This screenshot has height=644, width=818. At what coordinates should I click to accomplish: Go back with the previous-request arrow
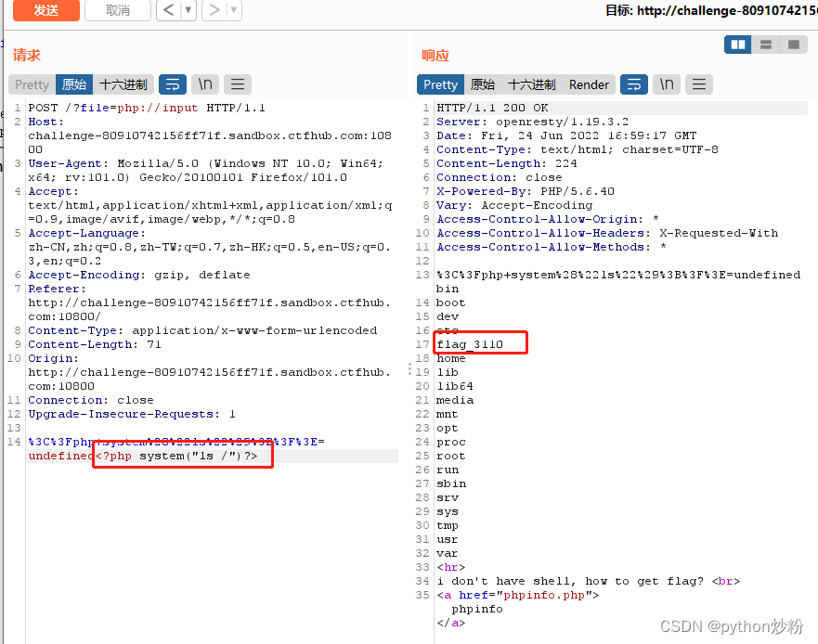click(x=168, y=10)
